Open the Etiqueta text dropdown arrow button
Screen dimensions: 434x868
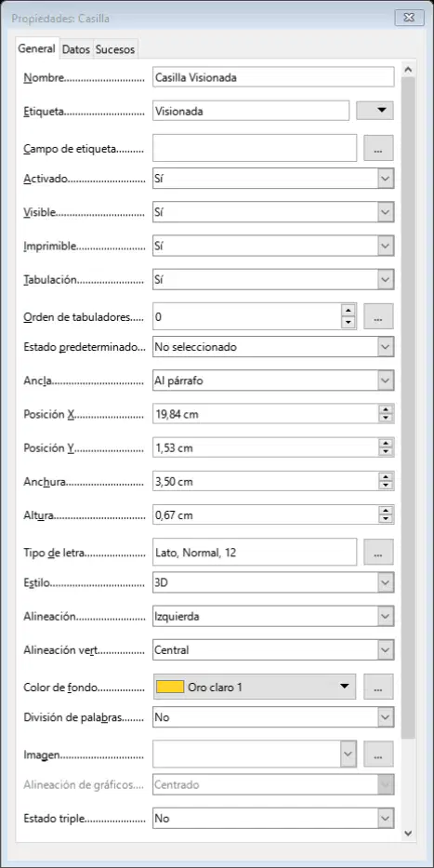(375, 111)
